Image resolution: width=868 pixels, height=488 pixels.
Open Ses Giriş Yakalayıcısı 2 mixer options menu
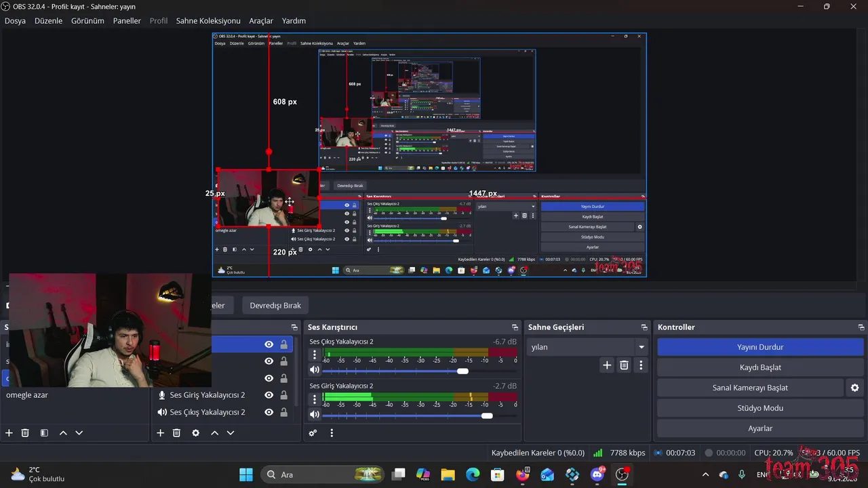click(x=314, y=399)
